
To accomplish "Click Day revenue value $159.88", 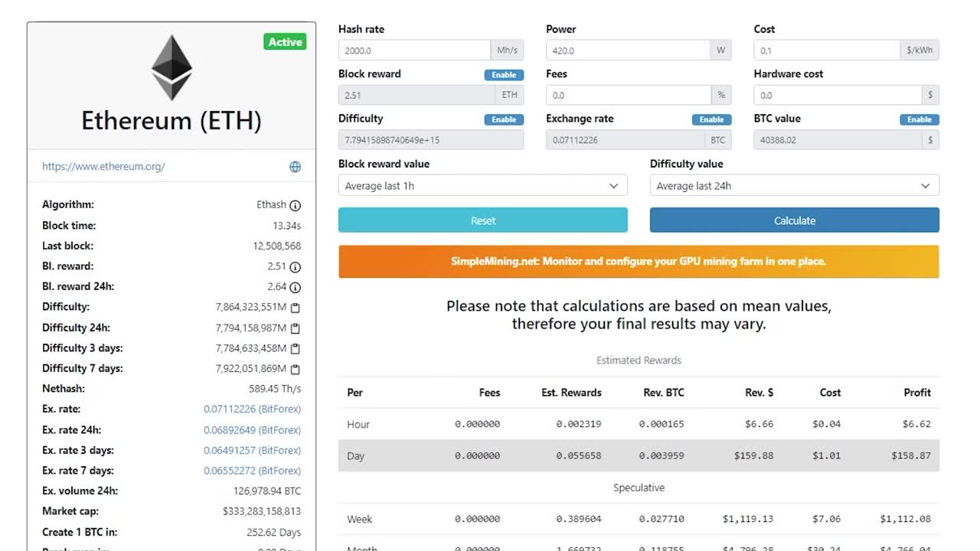I will coord(753,455).
